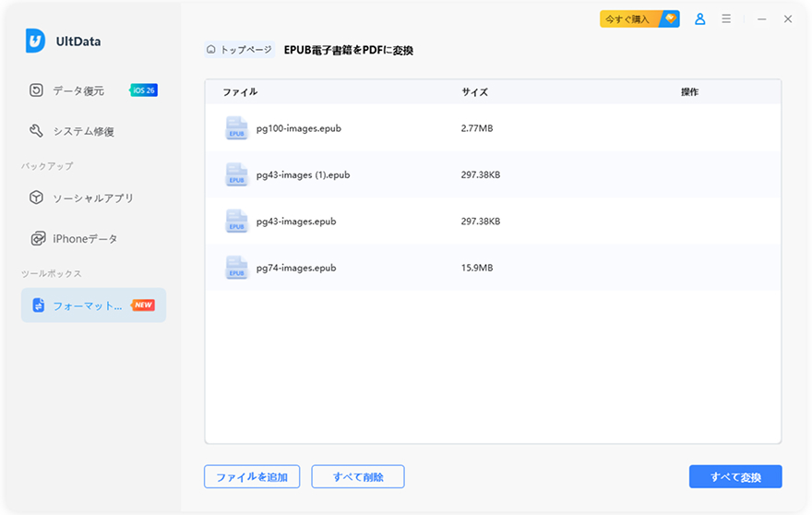Select the フォーマット... toolbox item
This screenshot has width=812, height=515.
coord(94,305)
